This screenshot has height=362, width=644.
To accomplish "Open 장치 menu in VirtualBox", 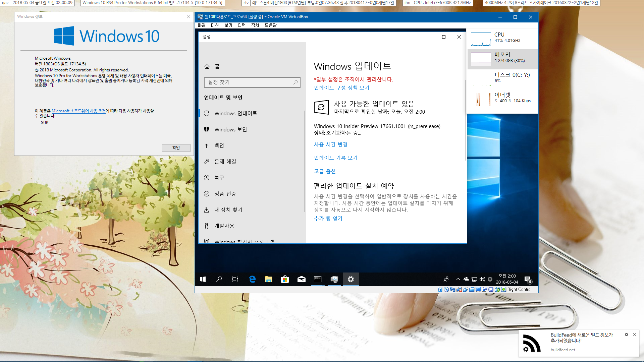I will (x=255, y=25).
